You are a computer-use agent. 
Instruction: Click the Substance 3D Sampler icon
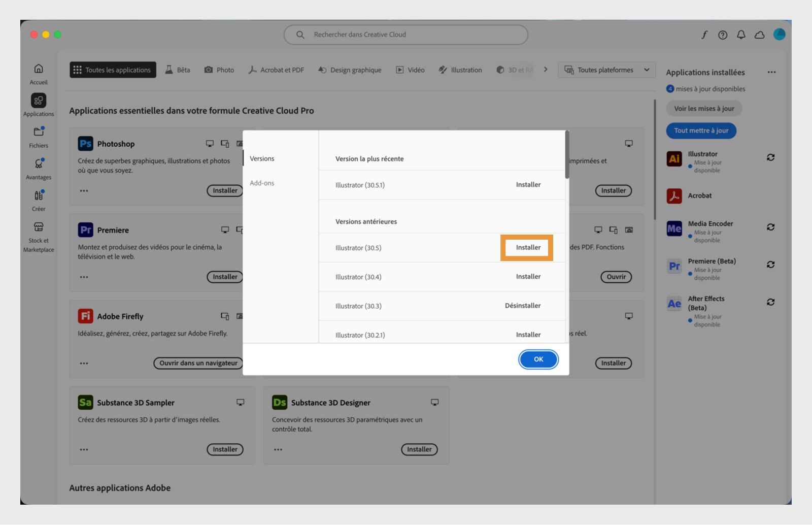click(85, 403)
